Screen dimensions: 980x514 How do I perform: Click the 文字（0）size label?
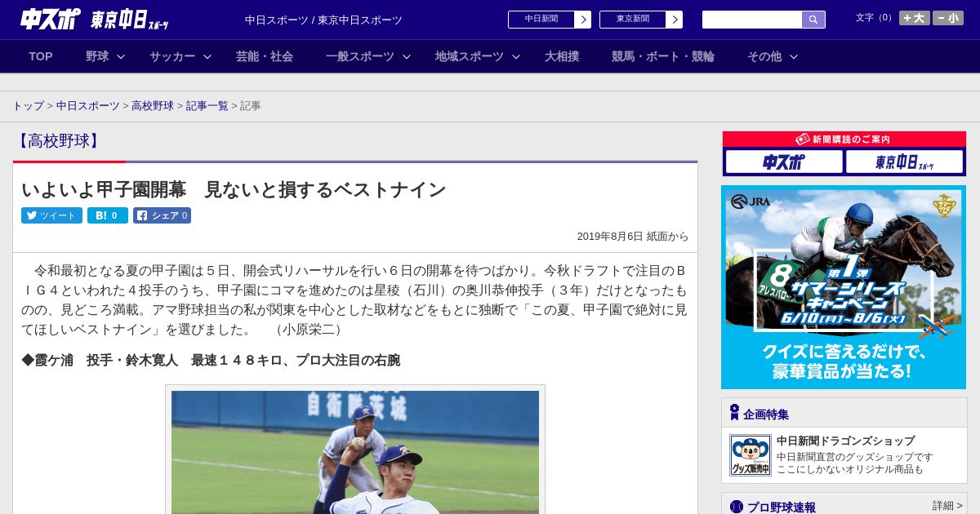[x=875, y=18]
